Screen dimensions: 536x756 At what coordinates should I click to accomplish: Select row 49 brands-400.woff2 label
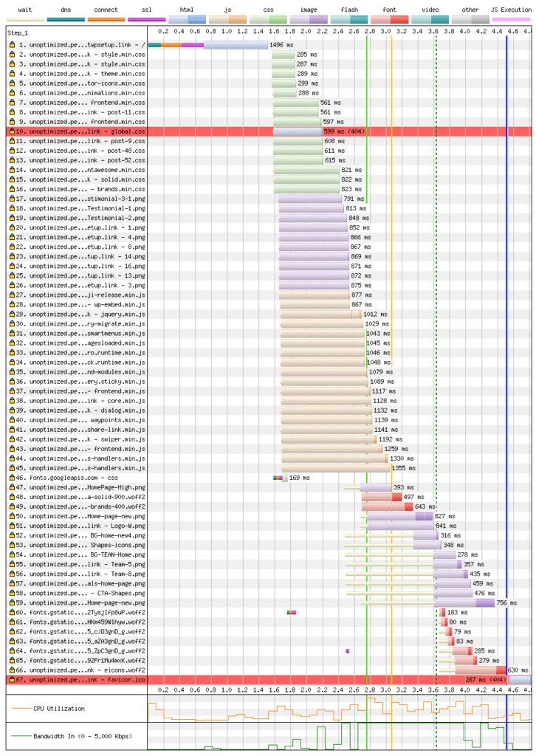point(80,506)
